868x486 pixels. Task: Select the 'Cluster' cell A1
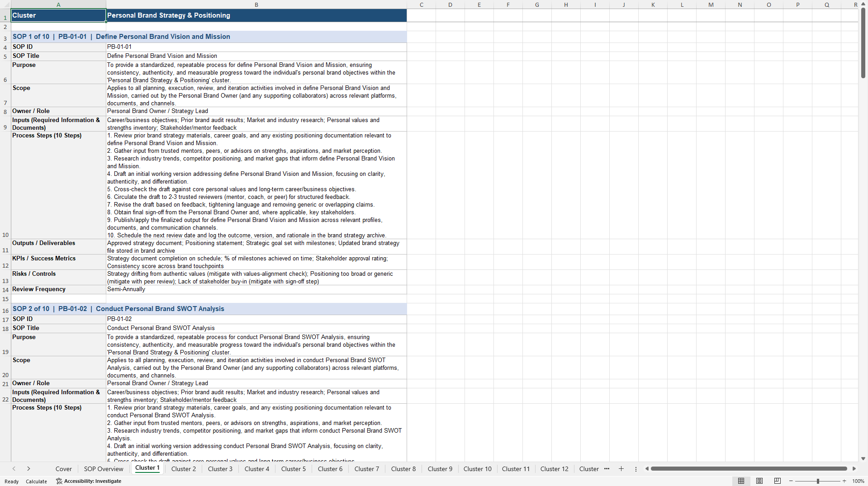click(x=58, y=15)
